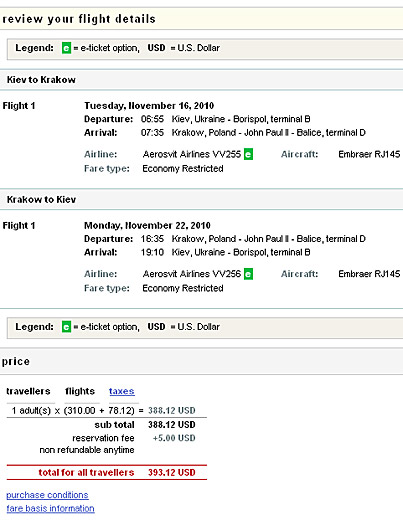Click the sub total 388.12 USD amount
Image resolution: width=403 pixels, height=525 pixels.
point(172,425)
